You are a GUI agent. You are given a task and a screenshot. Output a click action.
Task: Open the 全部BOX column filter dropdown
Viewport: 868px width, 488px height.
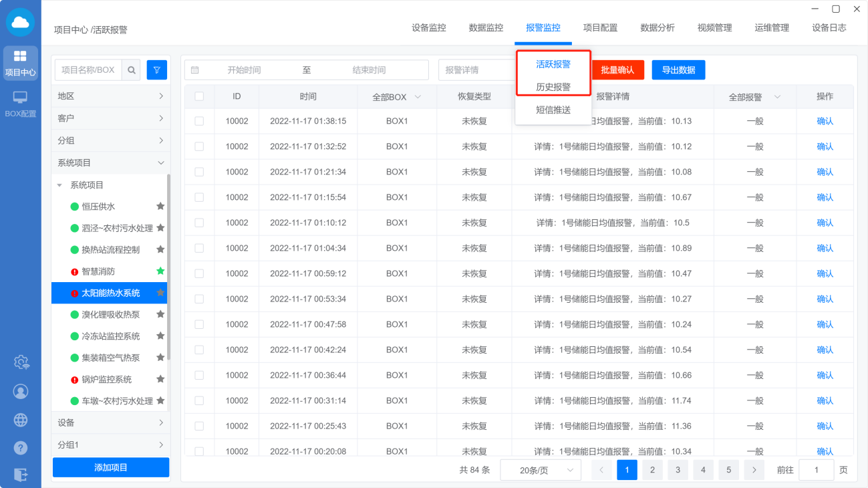click(397, 97)
